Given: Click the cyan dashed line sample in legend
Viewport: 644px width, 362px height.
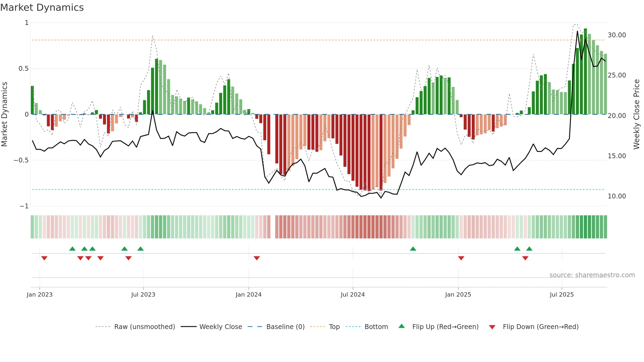Looking at the screenshot, I should (x=353, y=327).
